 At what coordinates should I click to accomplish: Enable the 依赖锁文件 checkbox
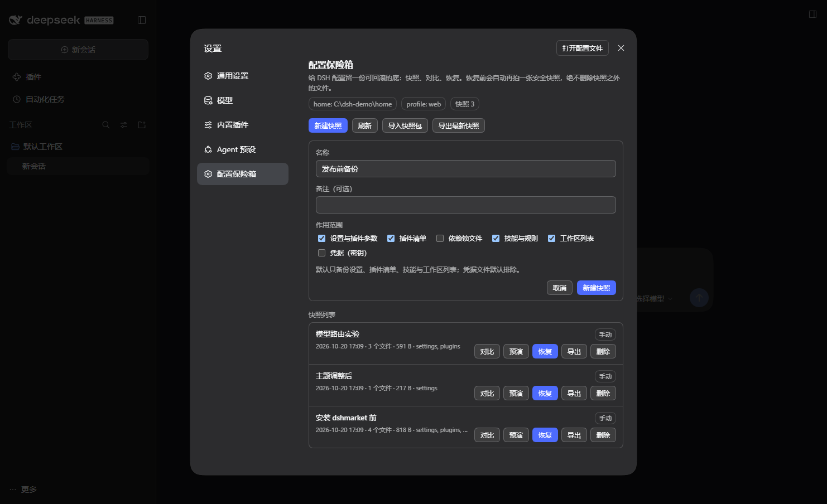point(440,239)
